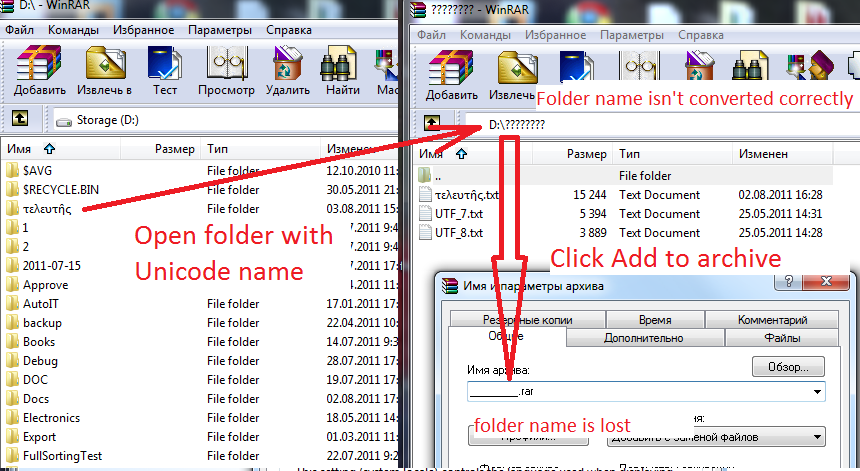Go up one level in right WinRAR window
The height and width of the screenshot is (471, 860).
point(432,123)
